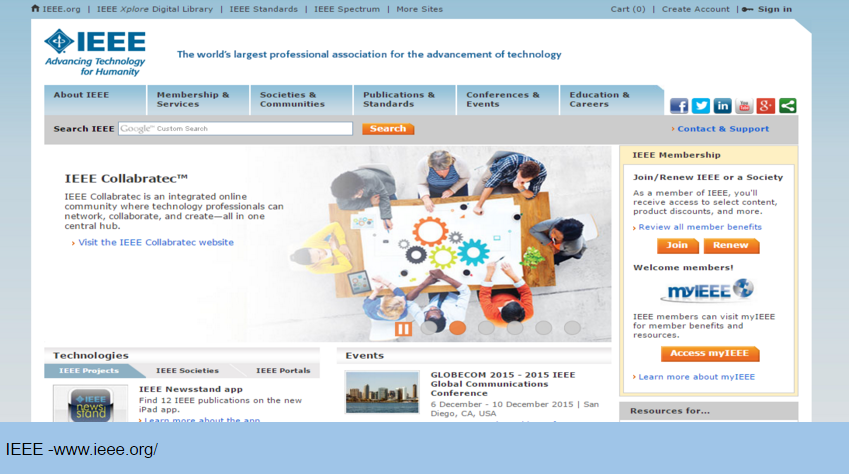Click the Resources for... panel header

[709, 411]
